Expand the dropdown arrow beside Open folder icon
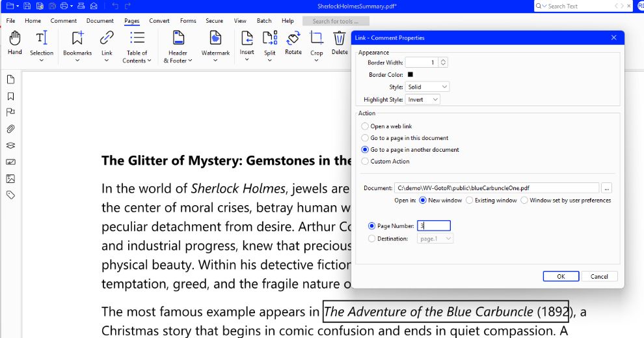Viewport: 644px width, 338px height. click(18, 6)
